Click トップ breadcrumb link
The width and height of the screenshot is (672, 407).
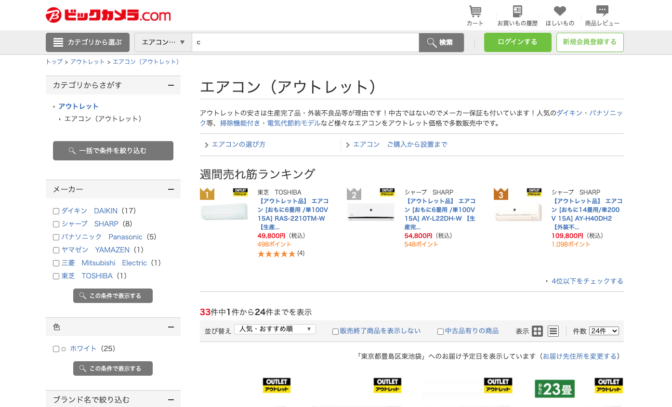pyautogui.click(x=54, y=62)
